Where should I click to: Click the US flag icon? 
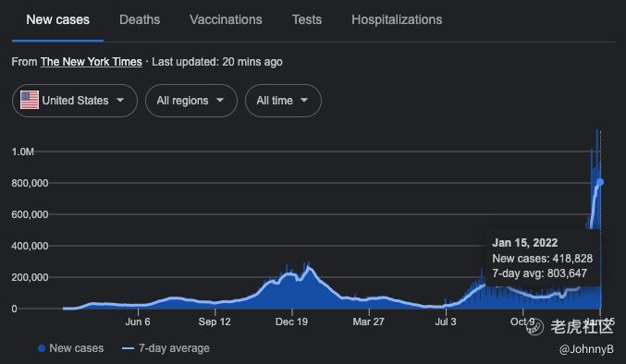click(30, 100)
